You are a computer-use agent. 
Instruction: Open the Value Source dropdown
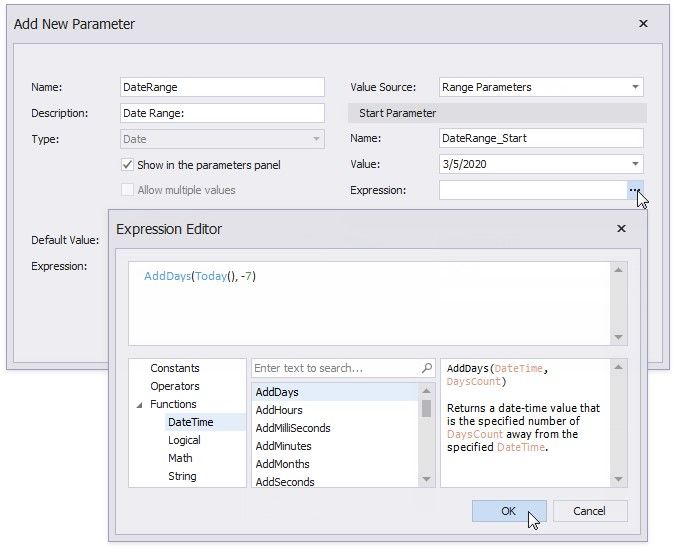tap(635, 87)
